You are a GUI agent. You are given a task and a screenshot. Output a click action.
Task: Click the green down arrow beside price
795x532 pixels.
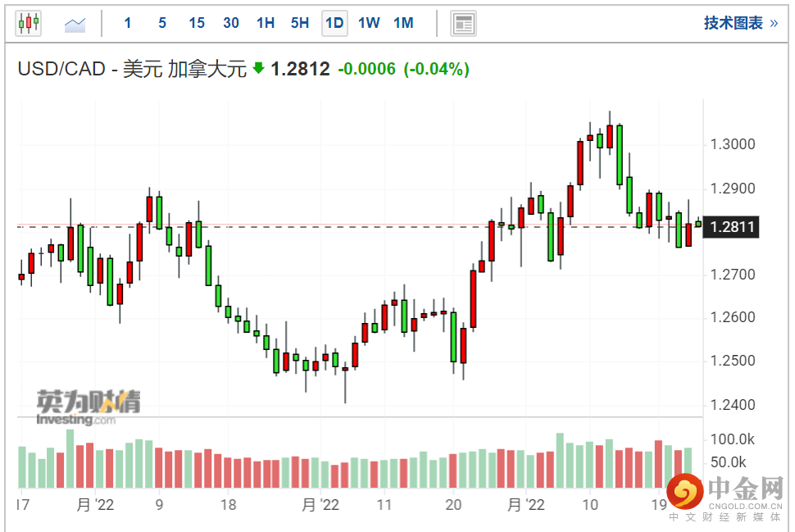pos(259,69)
